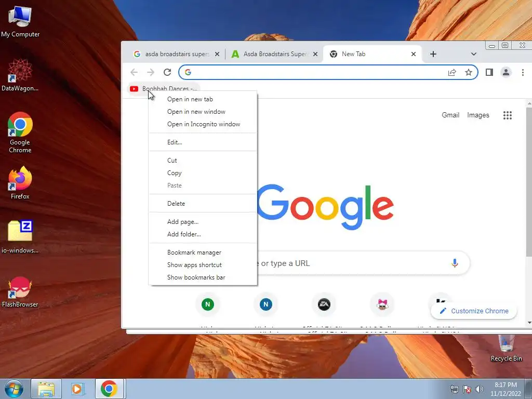The image size is (532, 399).
Task: Open the Google apps grid
Action: [x=507, y=115]
